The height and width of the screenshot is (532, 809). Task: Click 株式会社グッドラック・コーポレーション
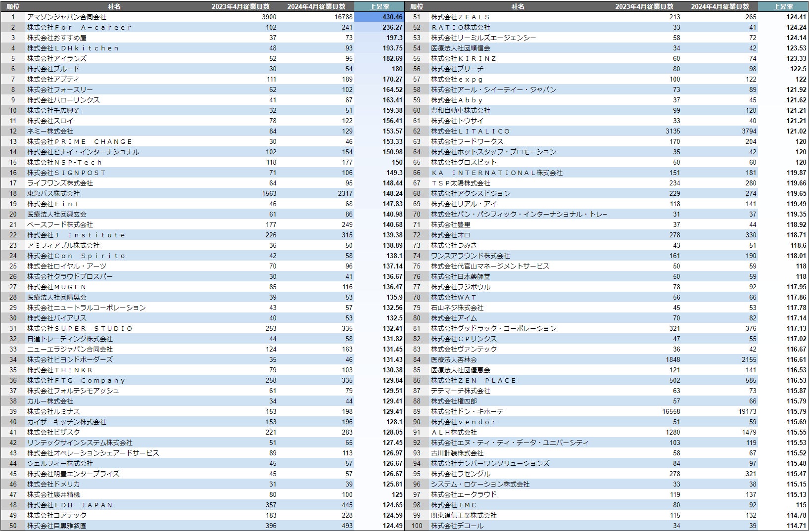tap(493, 328)
